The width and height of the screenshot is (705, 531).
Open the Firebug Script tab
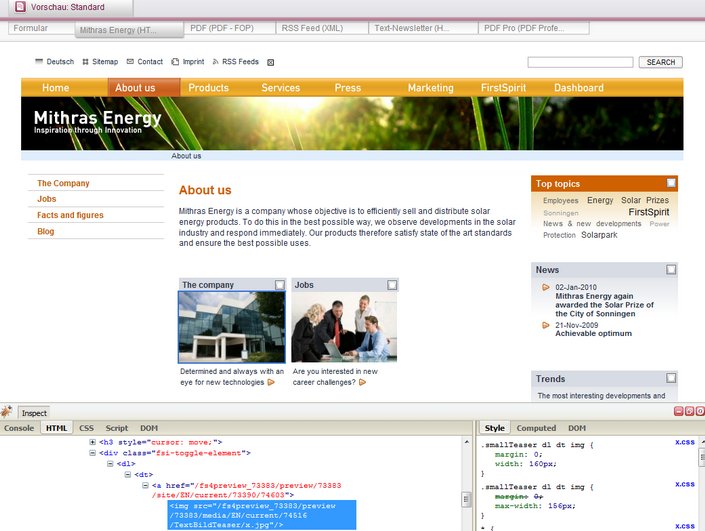pyautogui.click(x=117, y=428)
